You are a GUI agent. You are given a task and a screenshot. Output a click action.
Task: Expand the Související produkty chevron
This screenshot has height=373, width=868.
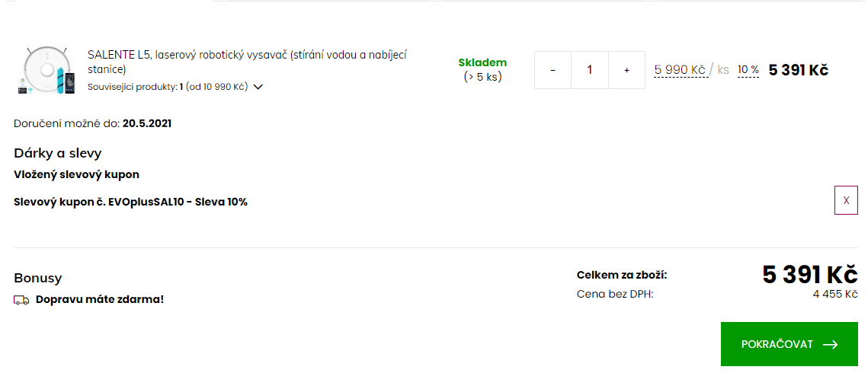[x=258, y=87]
